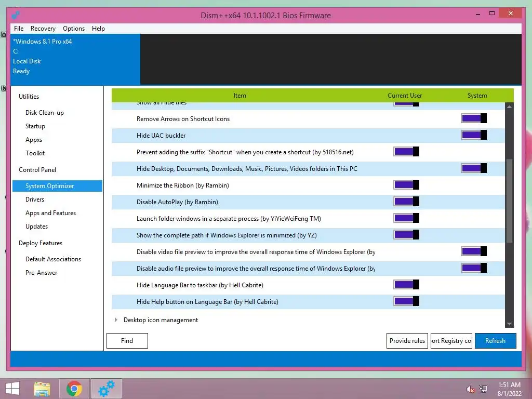Click the Dism++ app icon in title bar
Image resolution: width=532 pixels, height=399 pixels.
[x=15, y=15]
